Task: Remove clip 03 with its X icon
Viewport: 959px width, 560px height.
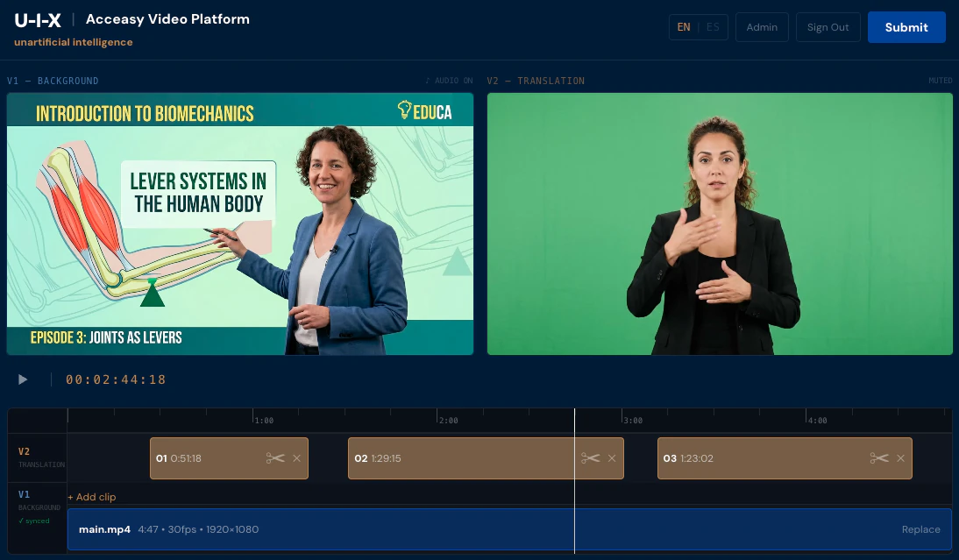Action: [x=900, y=458]
